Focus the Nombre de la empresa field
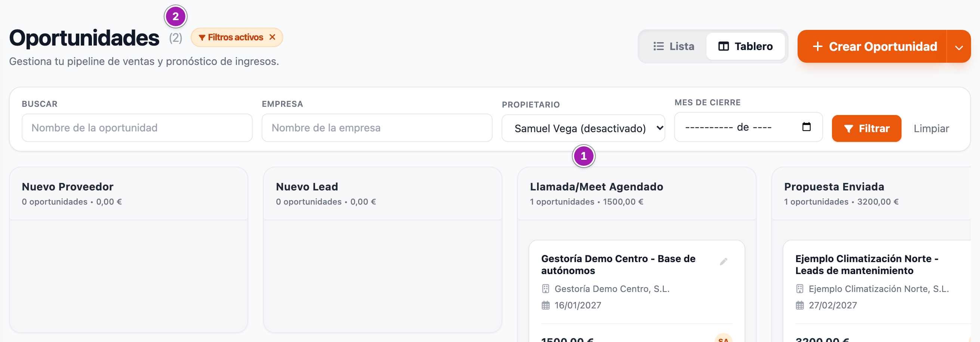The height and width of the screenshot is (342, 980). coord(377,128)
